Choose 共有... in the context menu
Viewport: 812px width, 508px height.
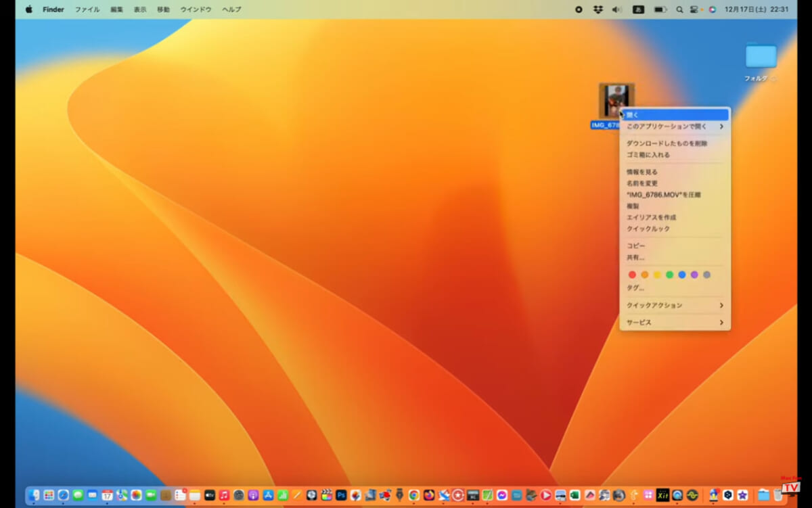675,257
